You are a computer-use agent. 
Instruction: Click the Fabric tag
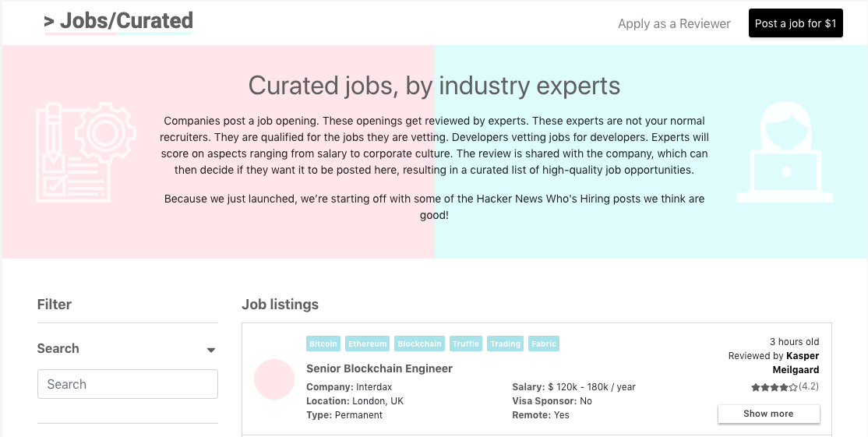tap(544, 344)
